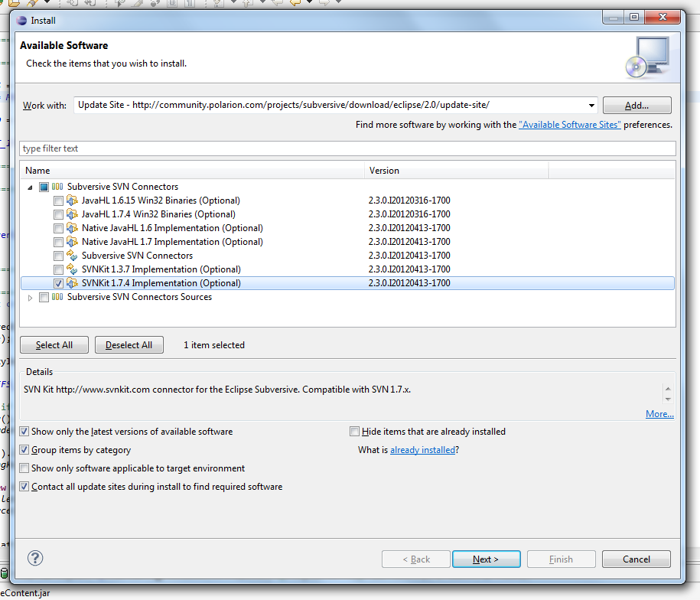
Task: Click the JavaHL 1.6.15 Win32 Binaries feature icon
Action: (72, 200)
